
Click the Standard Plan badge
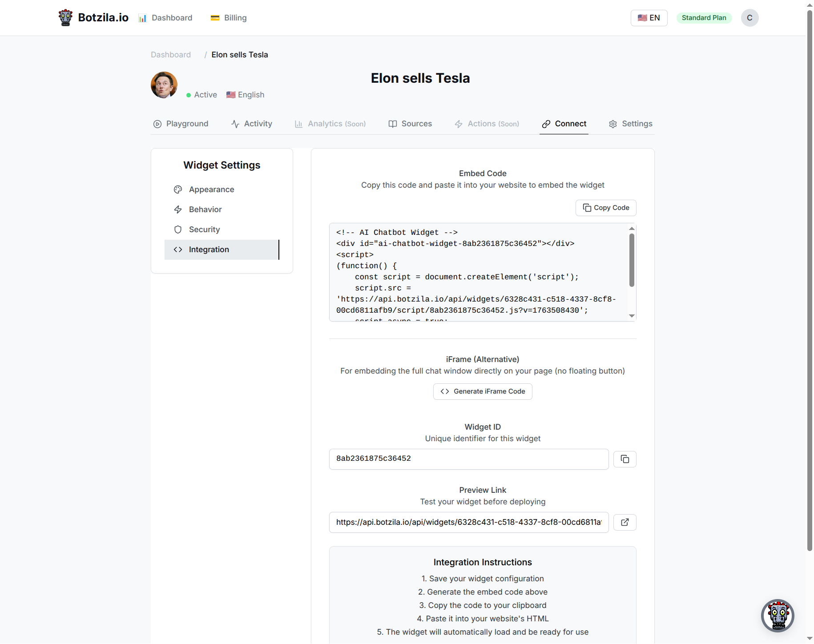(x=704, y=18)
